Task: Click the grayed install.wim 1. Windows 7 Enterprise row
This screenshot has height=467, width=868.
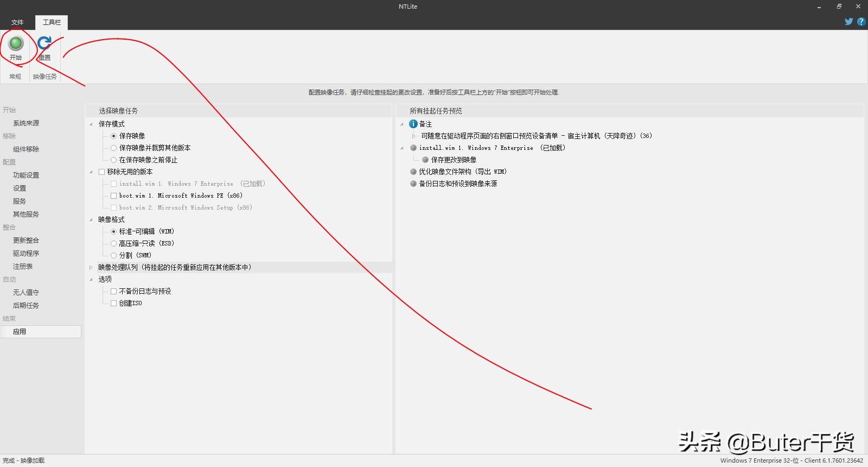Action: (192, 184)
